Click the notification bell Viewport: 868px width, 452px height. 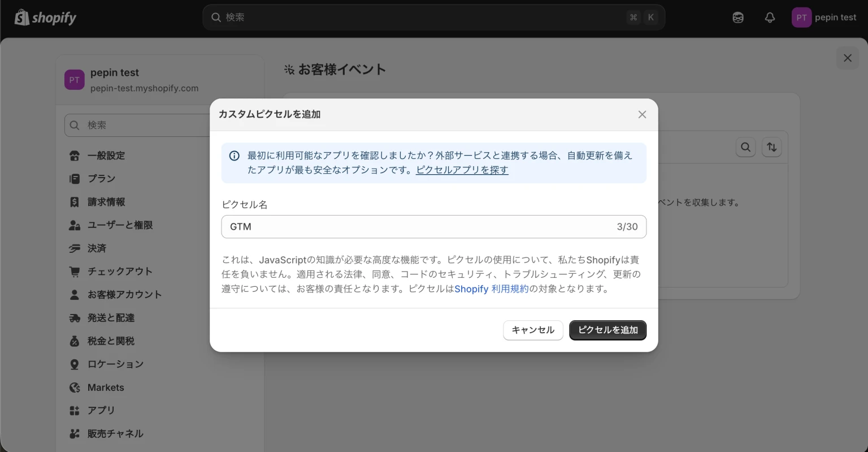tap(770, 17)
